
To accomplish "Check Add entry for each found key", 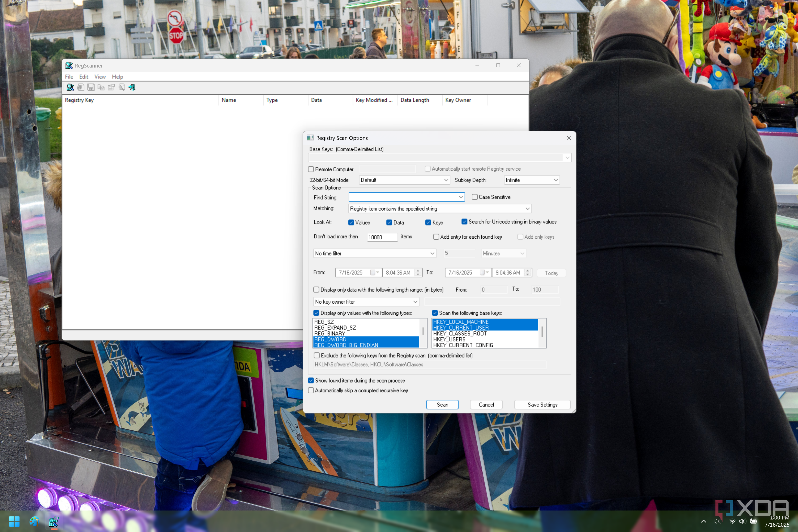I will [x=436, y=237].
